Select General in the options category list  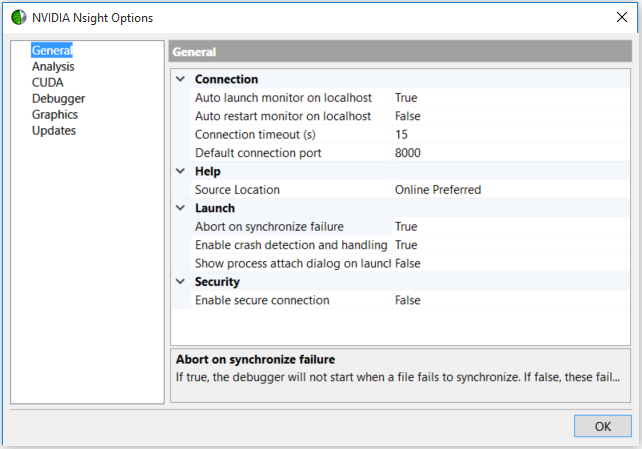(x=52, y=50)
